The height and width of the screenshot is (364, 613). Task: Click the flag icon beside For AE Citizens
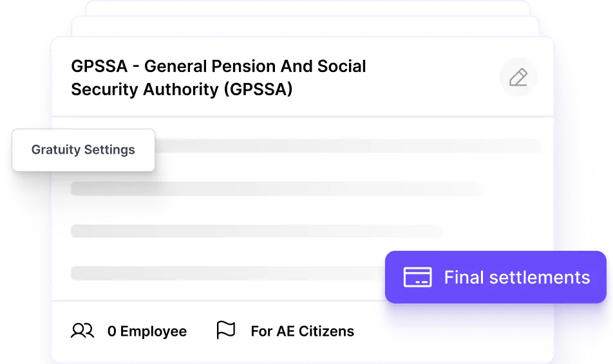pos(226,331)
